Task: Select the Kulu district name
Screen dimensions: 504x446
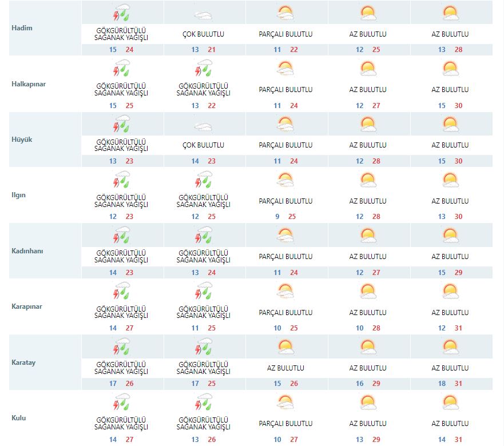Action: tap(19, 418)
